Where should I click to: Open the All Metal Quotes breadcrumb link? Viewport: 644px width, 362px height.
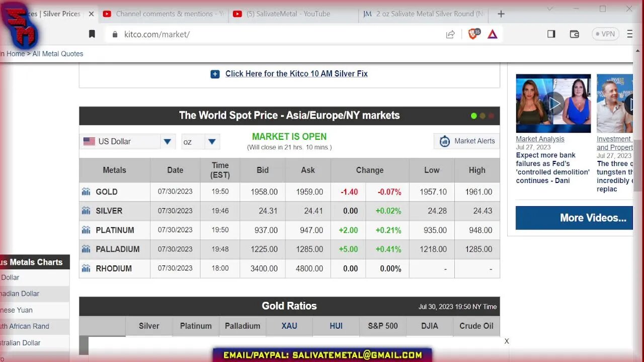(x=58, y=54)
